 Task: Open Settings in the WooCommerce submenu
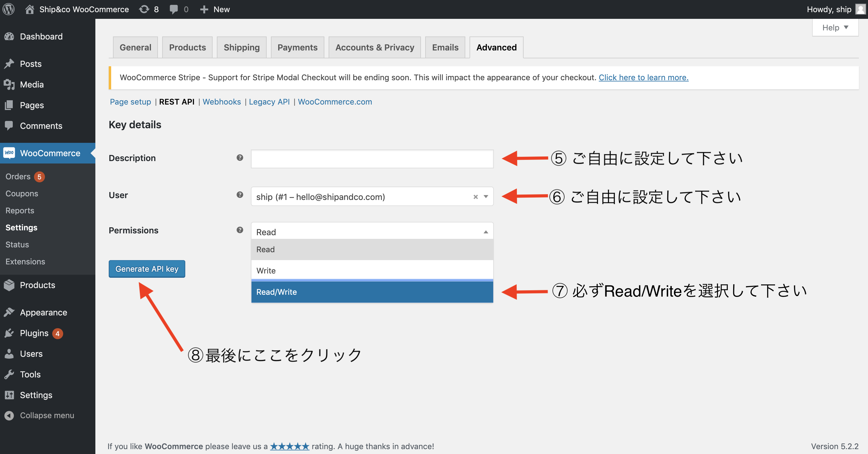pyautogui.click(x=21, y=228)
